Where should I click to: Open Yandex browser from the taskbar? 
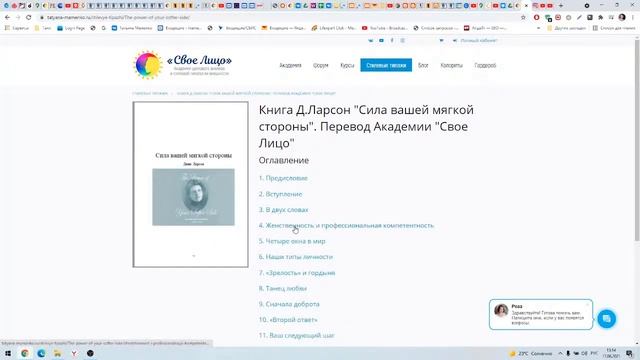pyautogui.click(x=74, y=353)
